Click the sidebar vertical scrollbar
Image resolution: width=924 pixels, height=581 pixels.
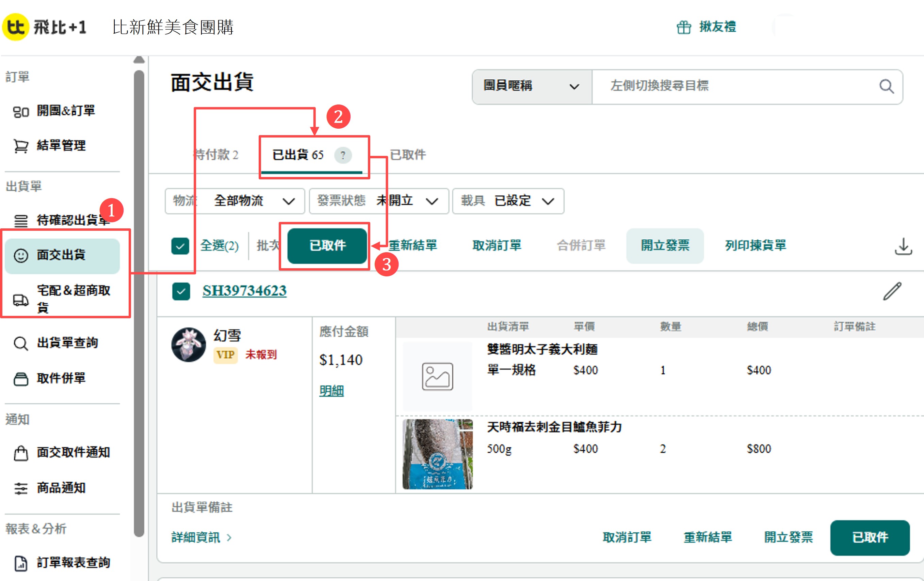coord(139,303)
